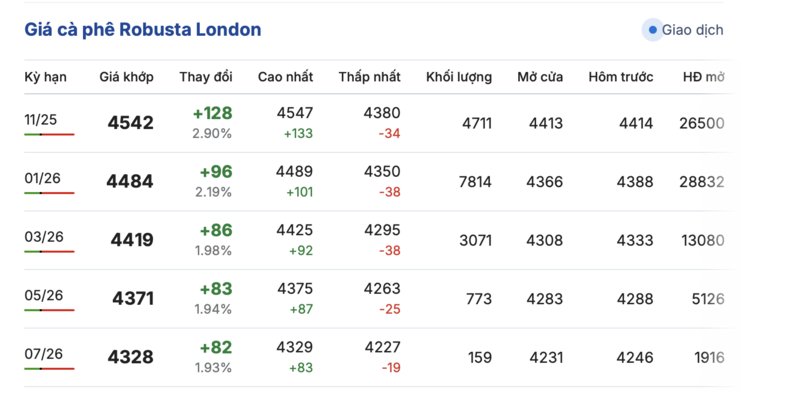Select the Thấp nhất column header

click(x=369, y=77)
